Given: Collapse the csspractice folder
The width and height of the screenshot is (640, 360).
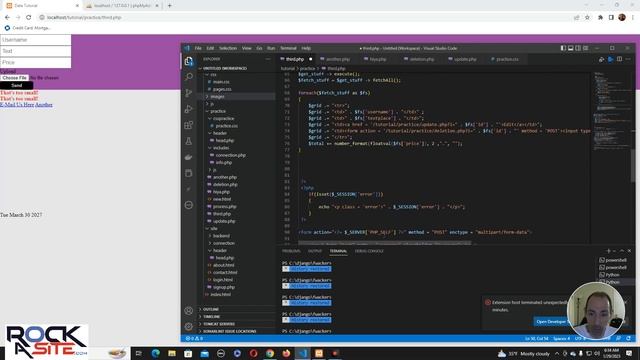Looking at the screenshot, I should tap(224, 118).
